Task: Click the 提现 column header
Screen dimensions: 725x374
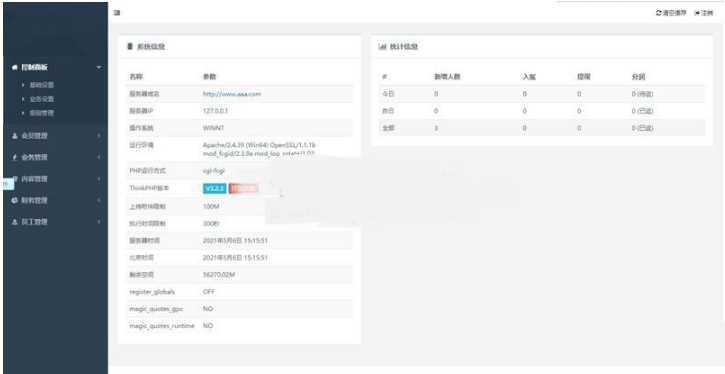Action: click(x=584, y=77)
